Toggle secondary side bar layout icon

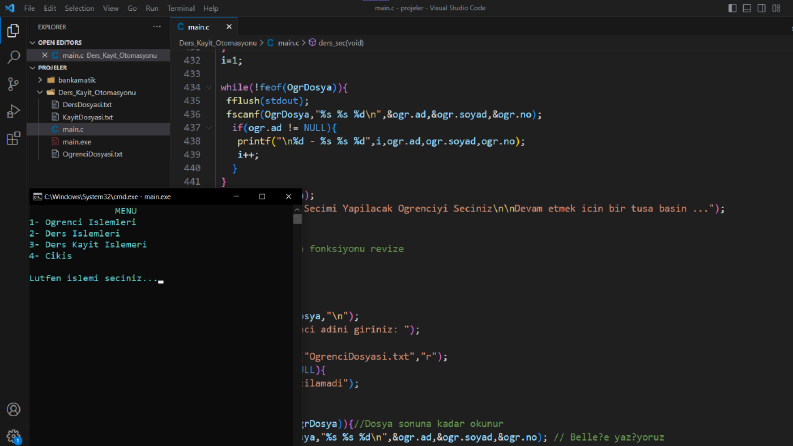(x=762, y=8)
